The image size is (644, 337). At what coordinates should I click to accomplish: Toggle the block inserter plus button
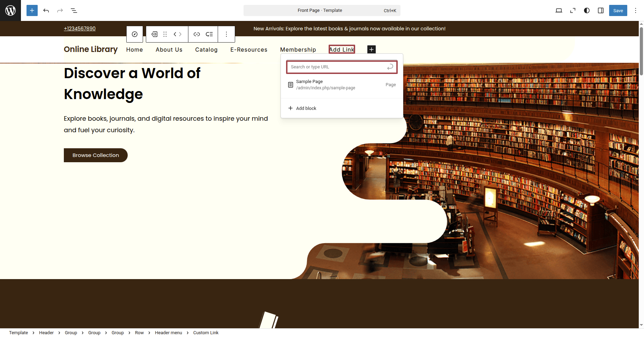click(x=32, y=10)
